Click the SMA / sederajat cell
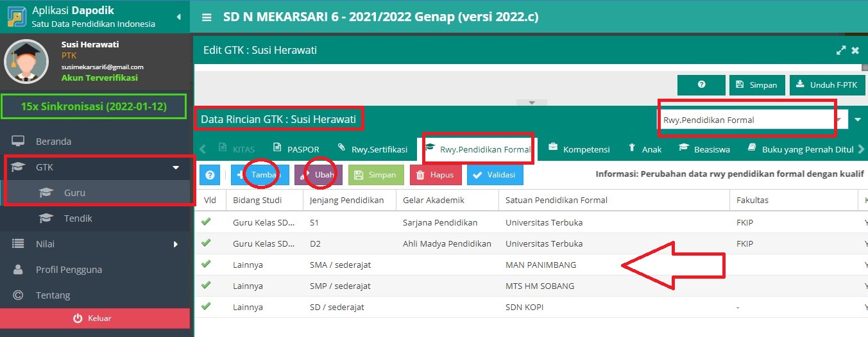 [x=349, y=265]
